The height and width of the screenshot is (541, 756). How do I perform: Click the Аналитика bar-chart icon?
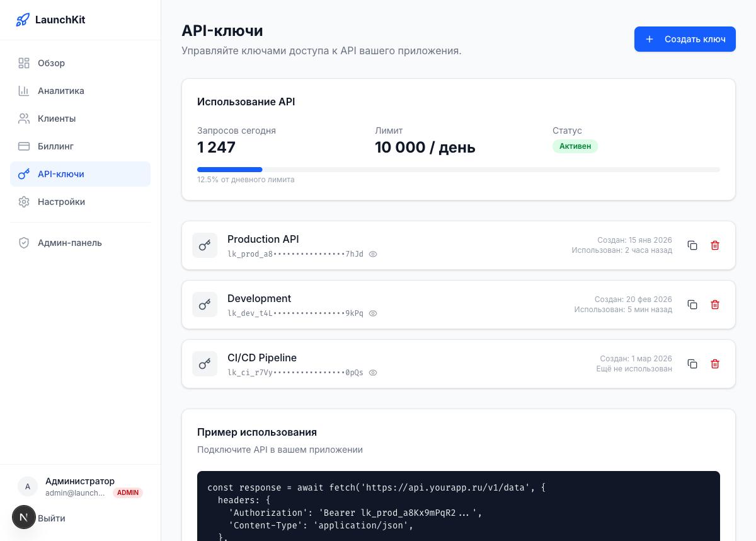[x=24, y=91]
